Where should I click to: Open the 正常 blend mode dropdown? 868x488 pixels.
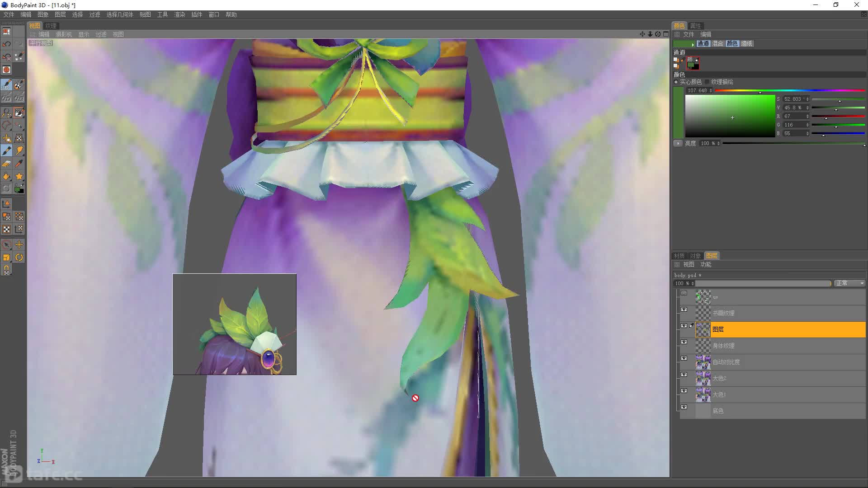coord(850,283)
